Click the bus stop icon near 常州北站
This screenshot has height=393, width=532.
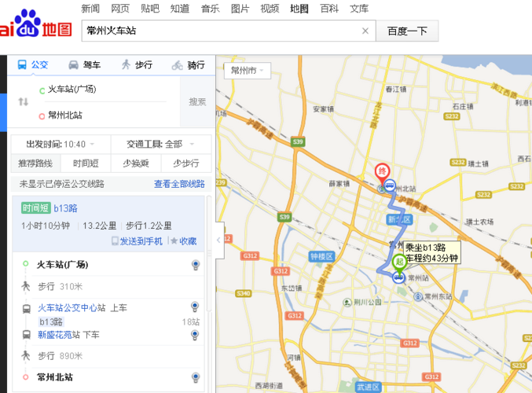(x=390, y=185)
